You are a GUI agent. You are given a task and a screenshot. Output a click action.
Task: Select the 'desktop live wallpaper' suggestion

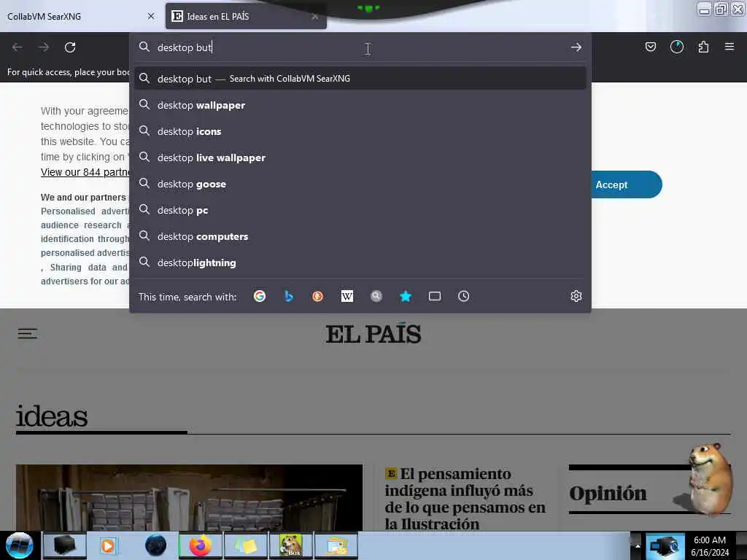click(360, 157)
